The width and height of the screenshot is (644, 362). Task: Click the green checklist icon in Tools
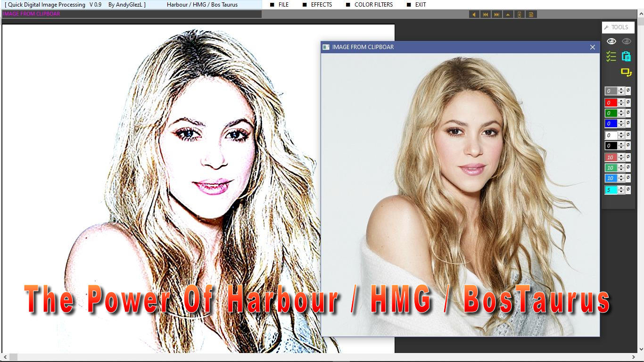(611, 57)
